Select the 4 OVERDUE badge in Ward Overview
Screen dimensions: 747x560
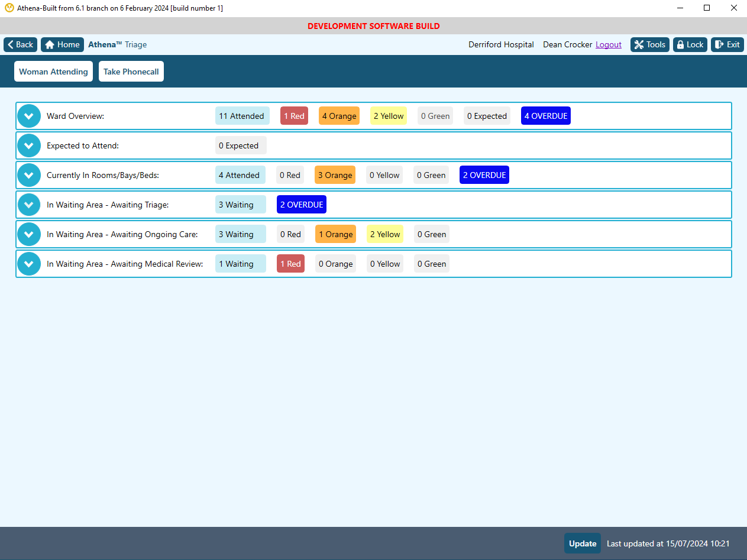coord(546,116)
